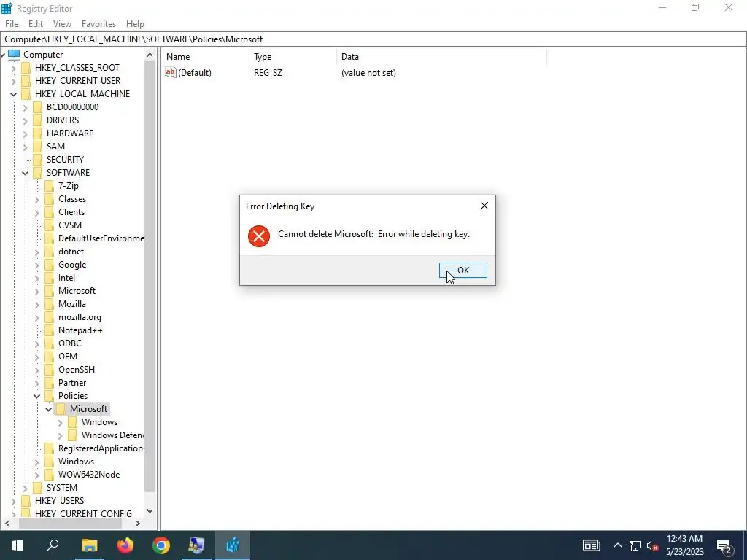Open the Edit menu
This screenshot has height=560, width=747.
(x=36, y=24)
